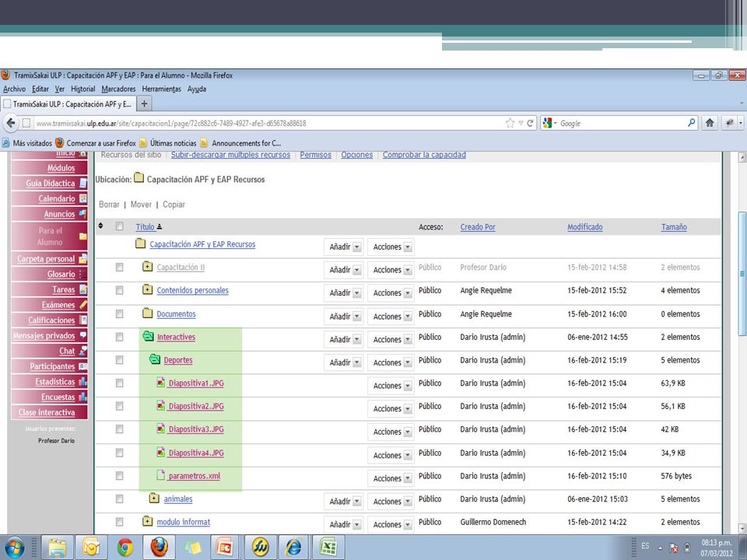The width and height of the screenshot is (747, 560).
Task: Click the Diapositiva3.JPG image file icon
Action: click(161, 429)
